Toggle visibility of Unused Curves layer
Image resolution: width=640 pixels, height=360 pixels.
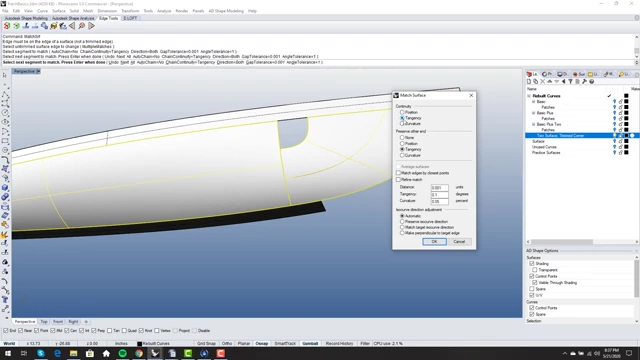tap(614, 147)
